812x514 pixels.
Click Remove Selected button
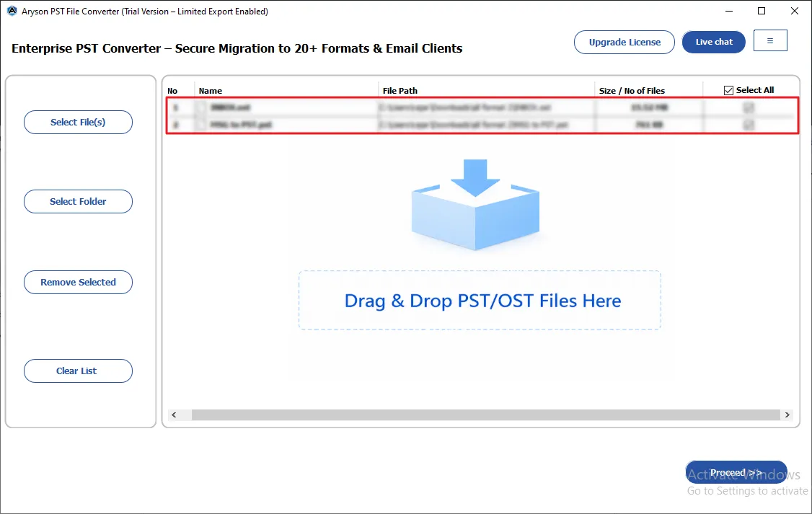pos(78,282)
